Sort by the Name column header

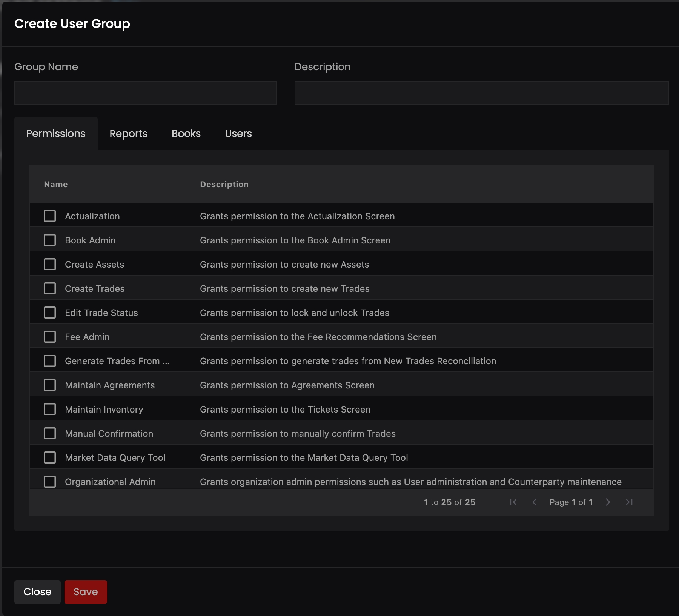point(56,184)
